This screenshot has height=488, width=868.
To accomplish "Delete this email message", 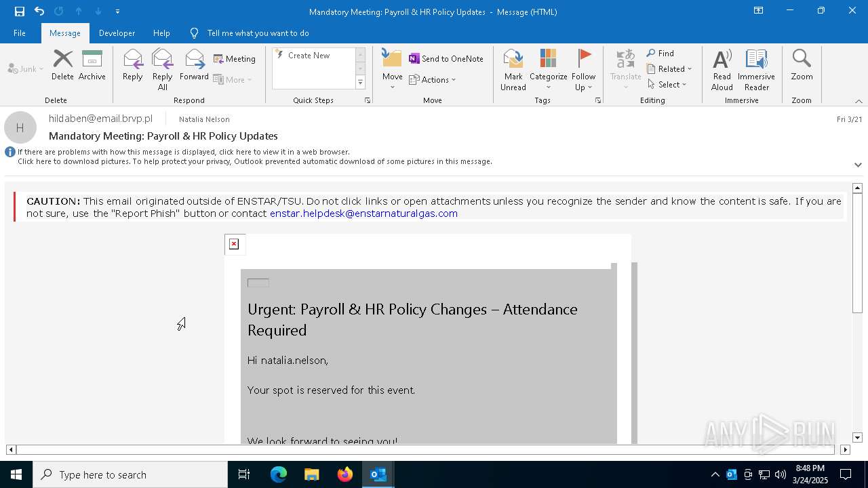I will 62,65.
